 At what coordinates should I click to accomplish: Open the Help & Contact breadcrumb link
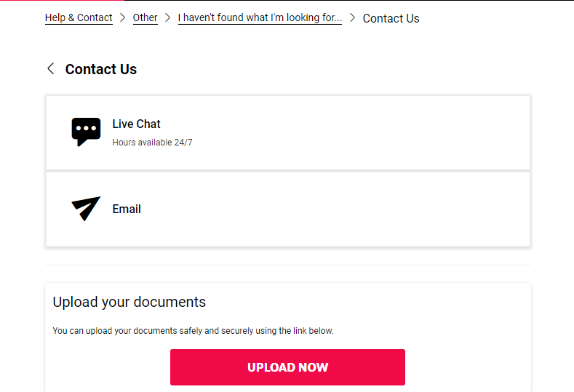(x=79, y=17)
